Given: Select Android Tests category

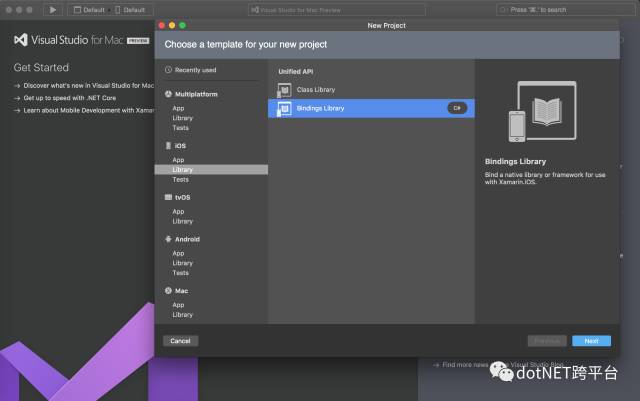Looking at the screenshot, I should pyautogui.click(x=180, y=273).
